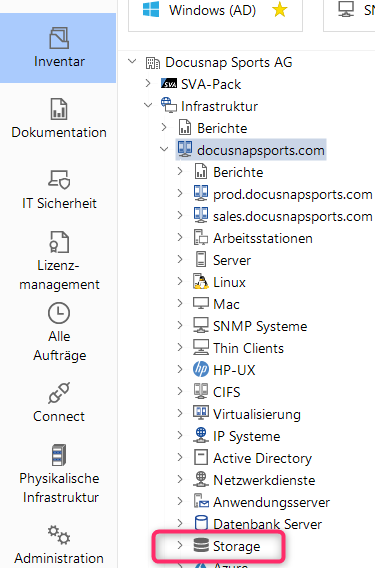Click the sales.docusnapsports.com domain icon

[201, 215]
